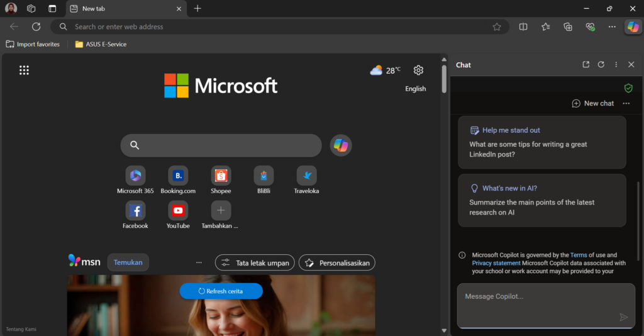Click the green shield protection icon
Screen dimensions: 644x336
(628, 88)
